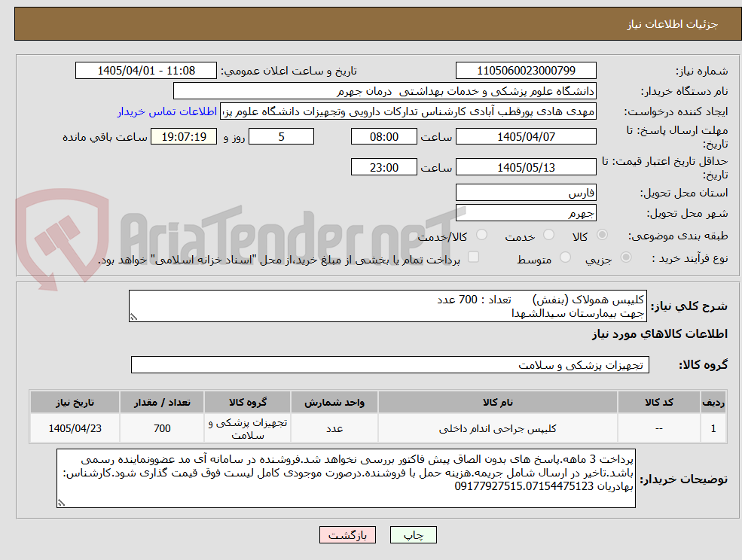Viewport: 742px width, 560px height.
Task: Click the resize handle of description text area
Action: (133, 318)
